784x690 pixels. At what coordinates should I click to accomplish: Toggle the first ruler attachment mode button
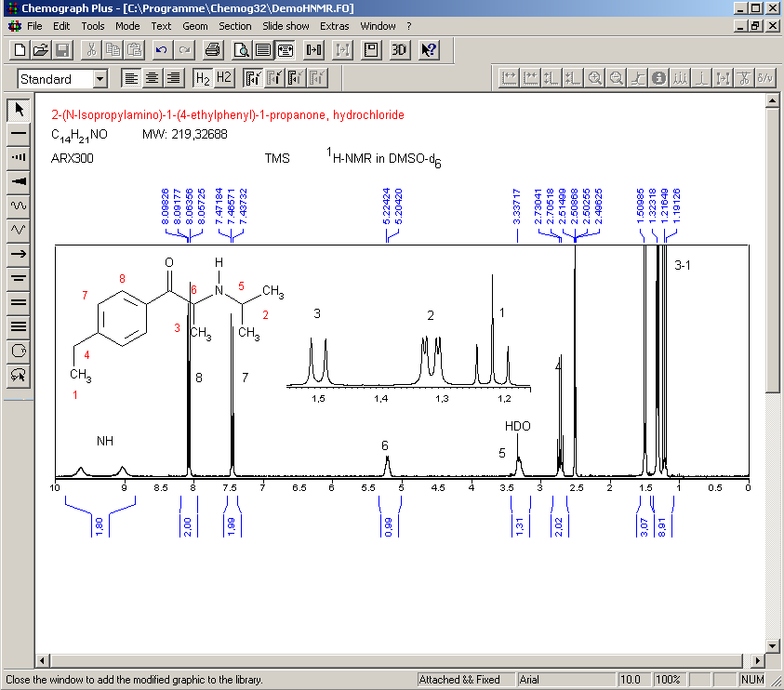click(x=253, y=78)
